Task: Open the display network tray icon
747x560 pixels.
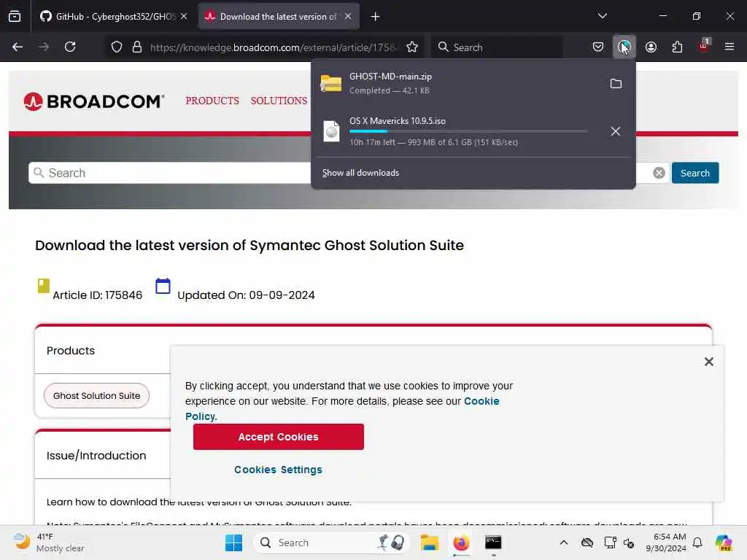Action: click(x=610, y=542)
